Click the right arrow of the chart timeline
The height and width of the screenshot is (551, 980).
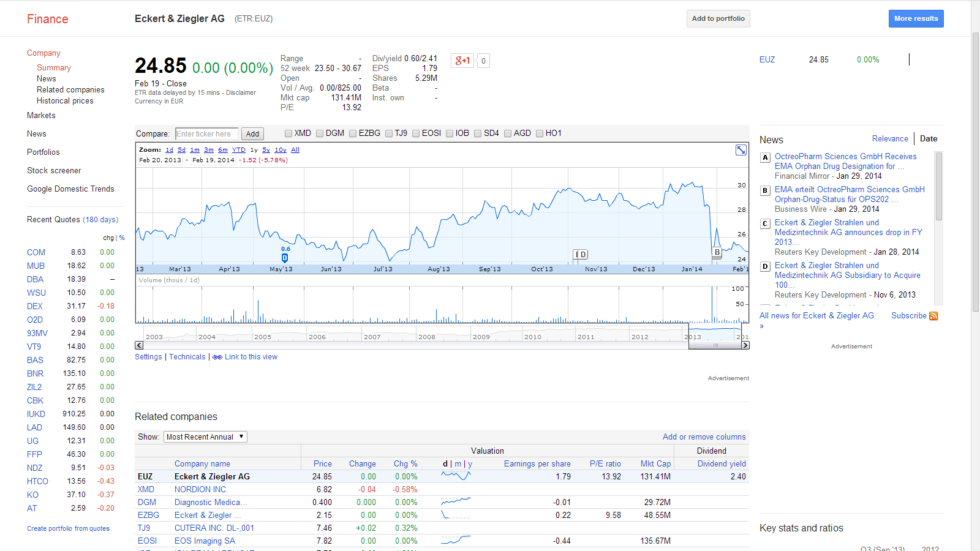pyautogui.click(x=745, y=345)
